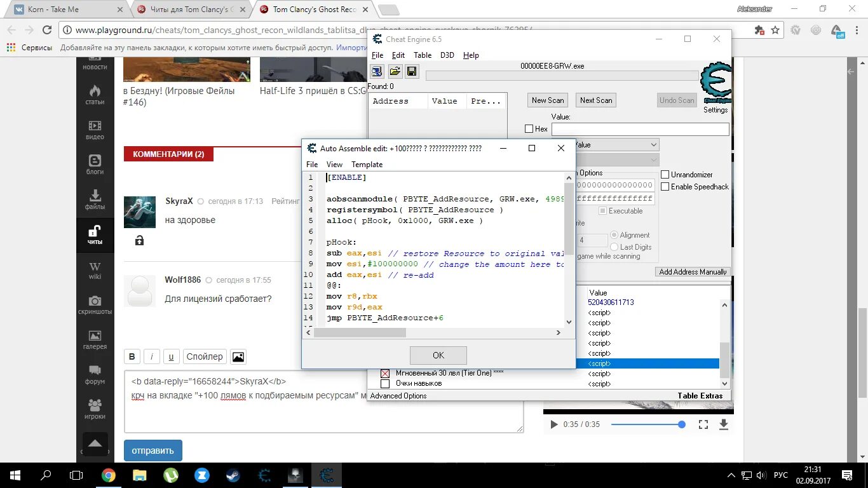Click Спойлер button in comment editor

point(205,356)
